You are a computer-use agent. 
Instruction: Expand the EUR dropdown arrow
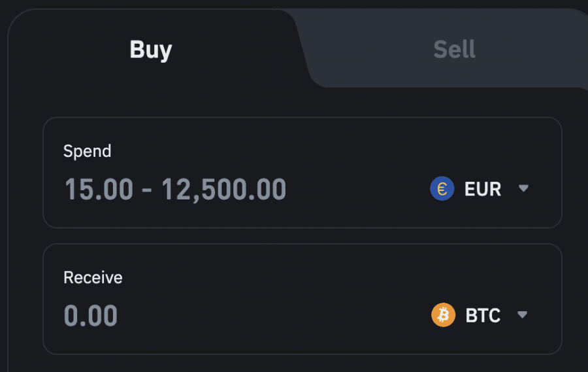pyautogui.click(x=523, y=189)
